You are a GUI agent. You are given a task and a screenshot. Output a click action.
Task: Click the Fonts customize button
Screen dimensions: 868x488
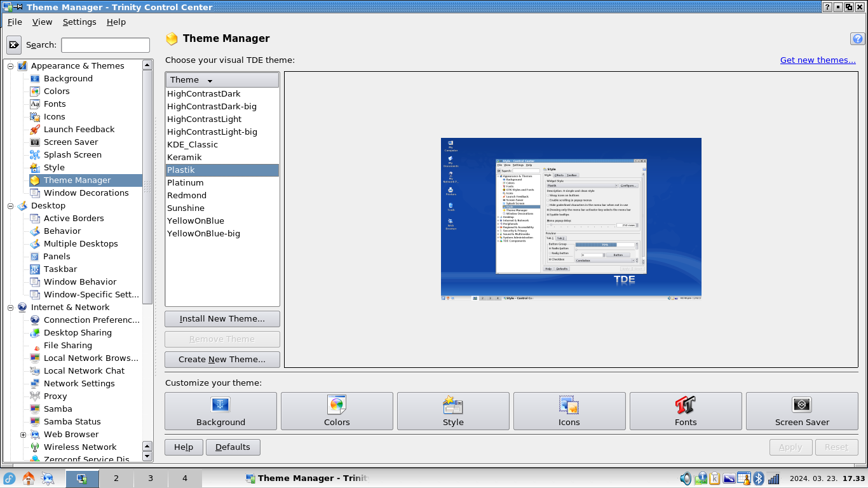tap(686, 411)
